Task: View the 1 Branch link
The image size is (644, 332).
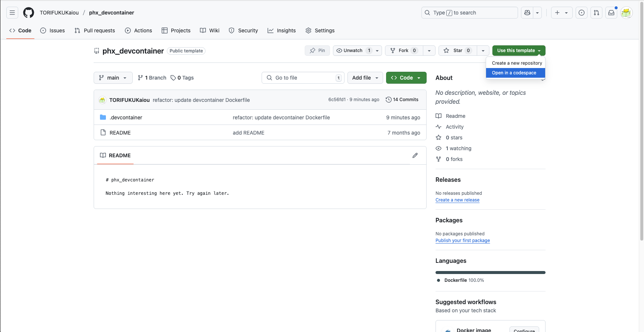Action: [152, 78]
